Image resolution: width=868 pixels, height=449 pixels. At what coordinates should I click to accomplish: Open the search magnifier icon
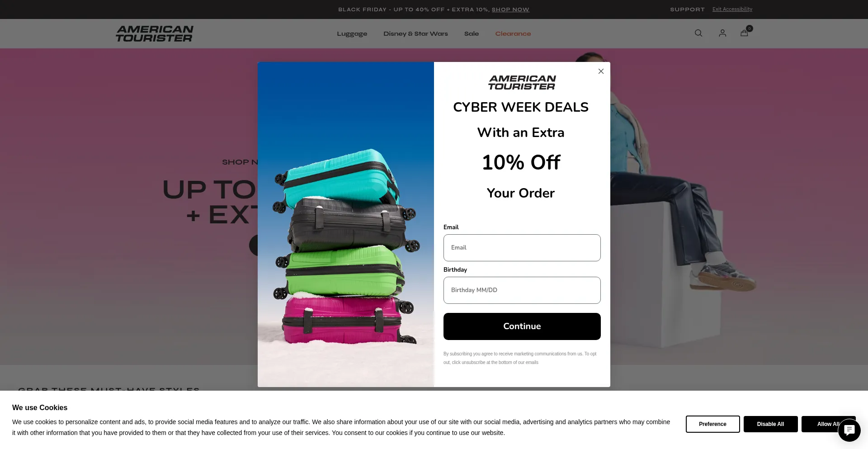point(698,33)
